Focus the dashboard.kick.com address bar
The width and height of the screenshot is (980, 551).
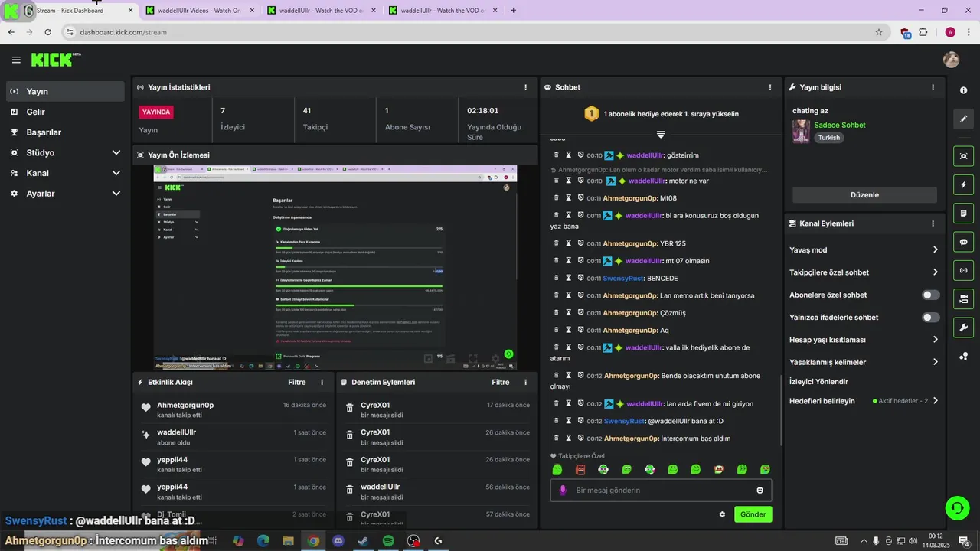point(475,32)
